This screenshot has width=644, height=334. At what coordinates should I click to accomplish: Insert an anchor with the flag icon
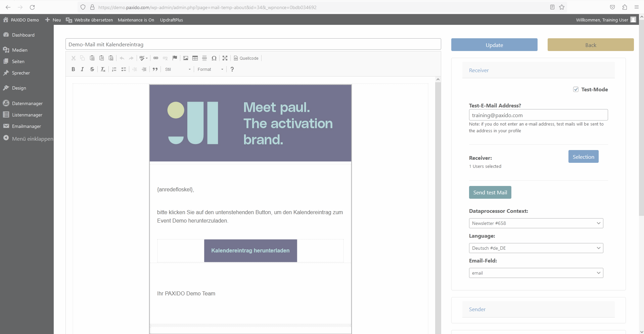click(x=175, y=58)
